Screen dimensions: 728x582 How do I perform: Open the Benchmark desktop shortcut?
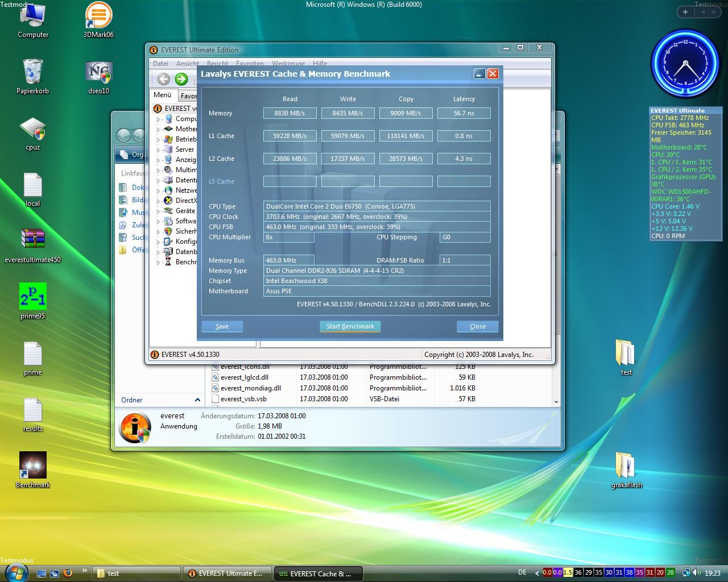(x=32, y=471)
